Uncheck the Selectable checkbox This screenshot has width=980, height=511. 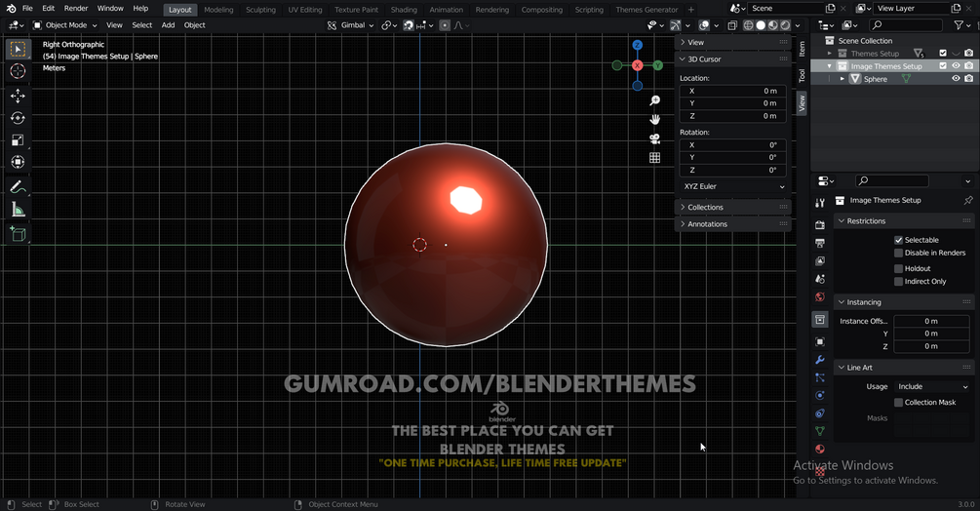pos(898,240)
